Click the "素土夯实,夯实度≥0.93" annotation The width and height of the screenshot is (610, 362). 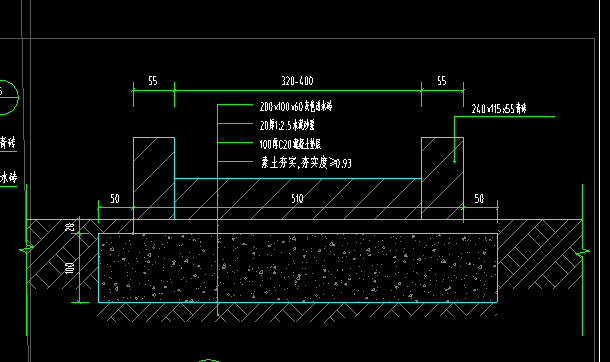[x=306, y=163]
